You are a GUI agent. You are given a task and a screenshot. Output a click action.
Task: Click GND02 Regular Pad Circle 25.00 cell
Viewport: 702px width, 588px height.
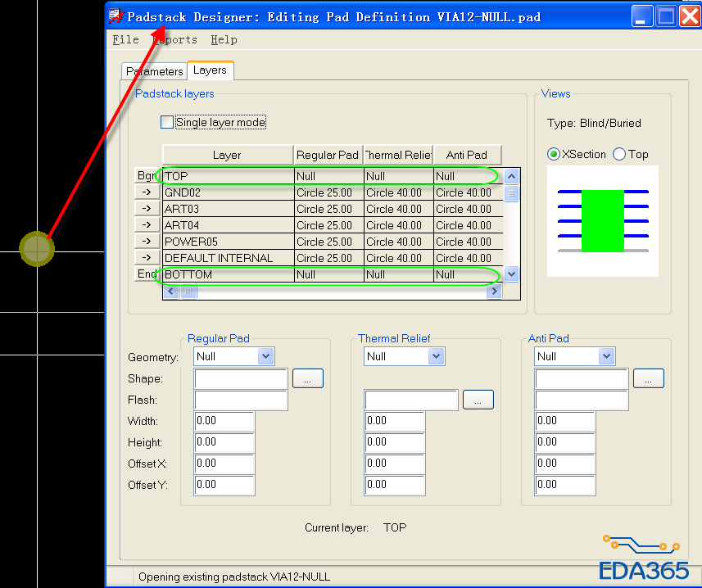[329, 193]
